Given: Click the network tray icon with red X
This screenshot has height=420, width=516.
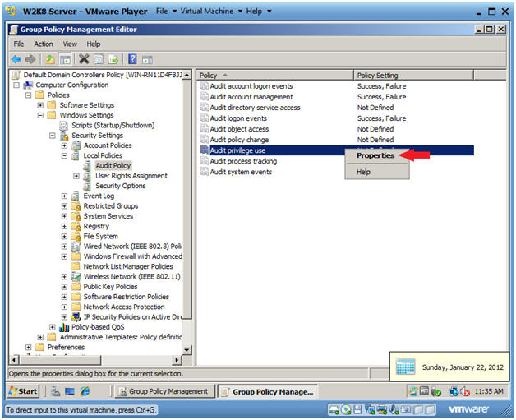Looking at the screenshot, I should [465, 391].
